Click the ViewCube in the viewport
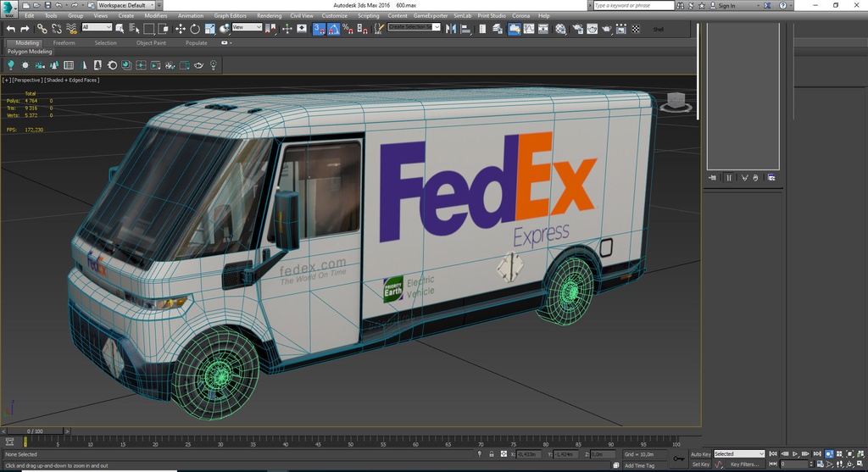 676,103
